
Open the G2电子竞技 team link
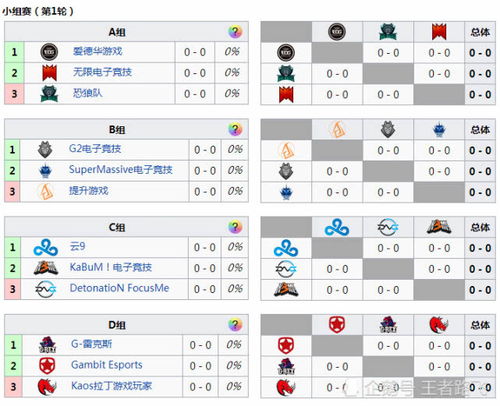(95, 149)
